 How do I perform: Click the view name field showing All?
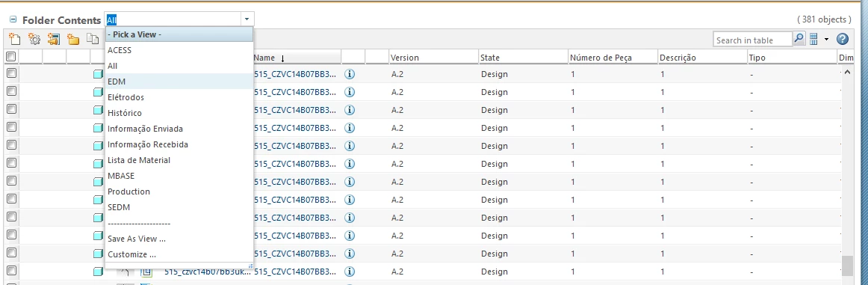(x=173, y=19)
